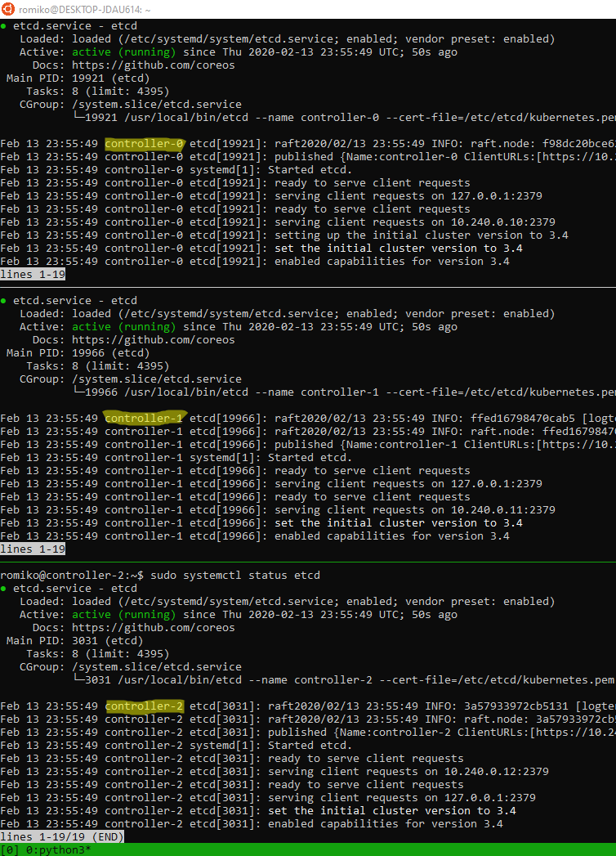Click the log line serving on 10.240.0.12:2379

(275, 772)
